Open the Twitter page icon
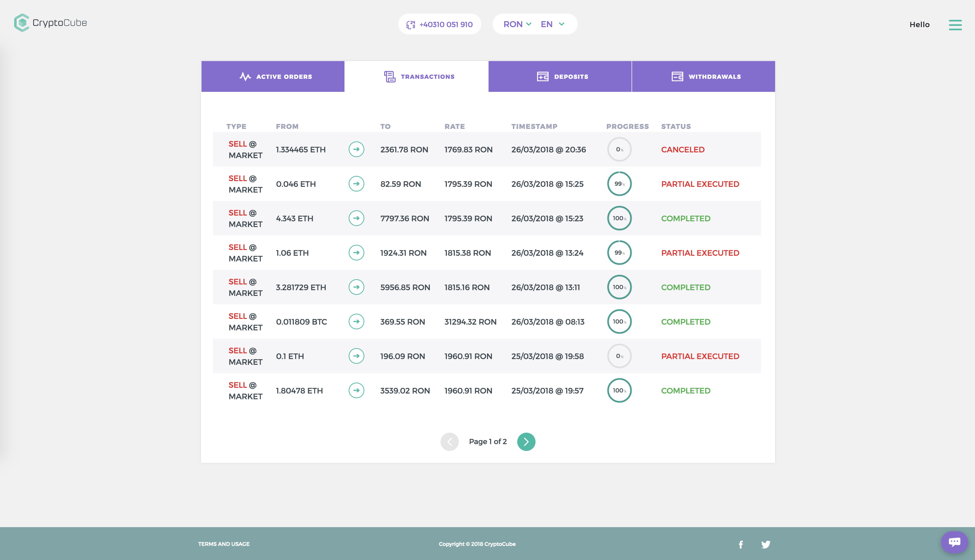 point(766,544)
